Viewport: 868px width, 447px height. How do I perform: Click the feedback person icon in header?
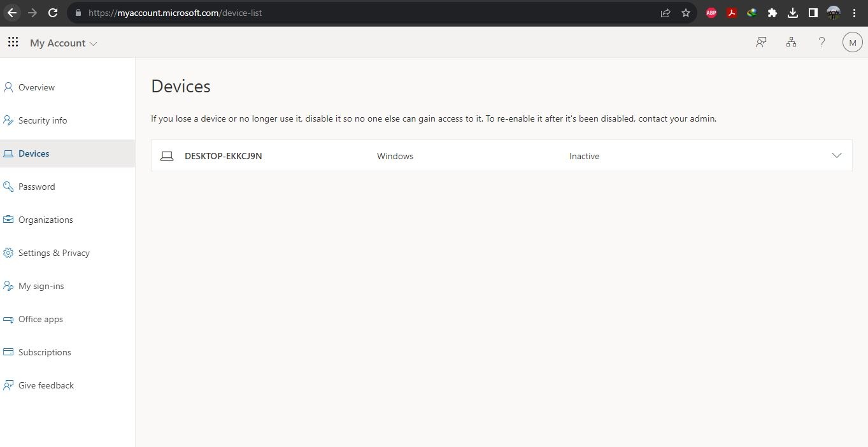coord(761,43)
